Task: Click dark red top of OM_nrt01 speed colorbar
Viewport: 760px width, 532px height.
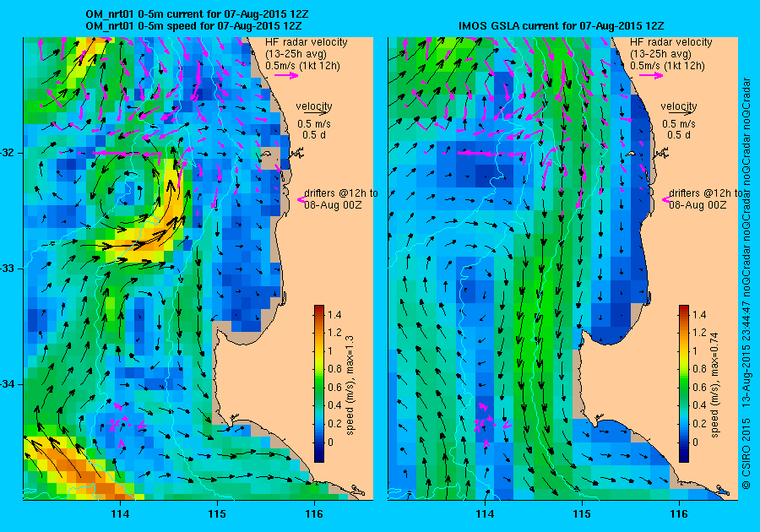Action: 319,308
